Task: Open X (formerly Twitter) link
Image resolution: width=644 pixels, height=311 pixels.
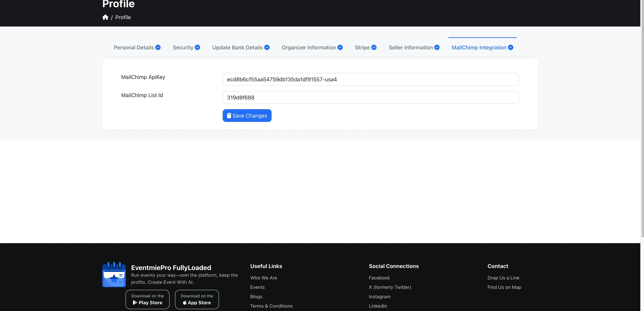Action: pyautogui.click(x=390, y=287)
